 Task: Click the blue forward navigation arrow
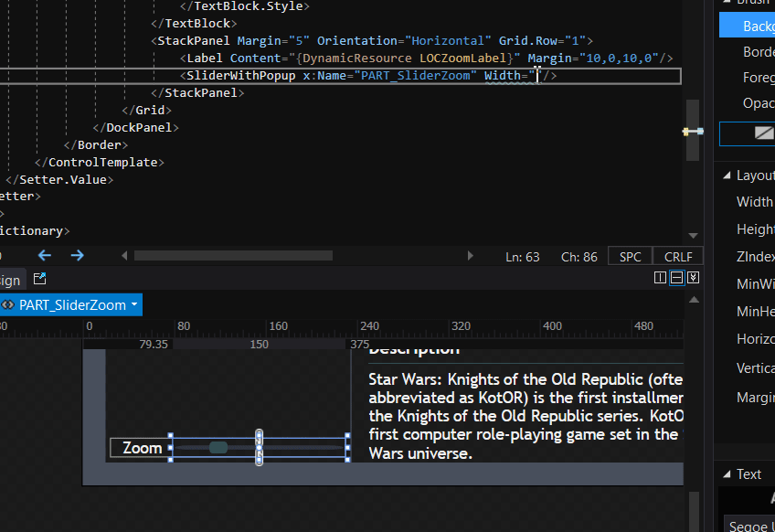click(x=77, y=256)
